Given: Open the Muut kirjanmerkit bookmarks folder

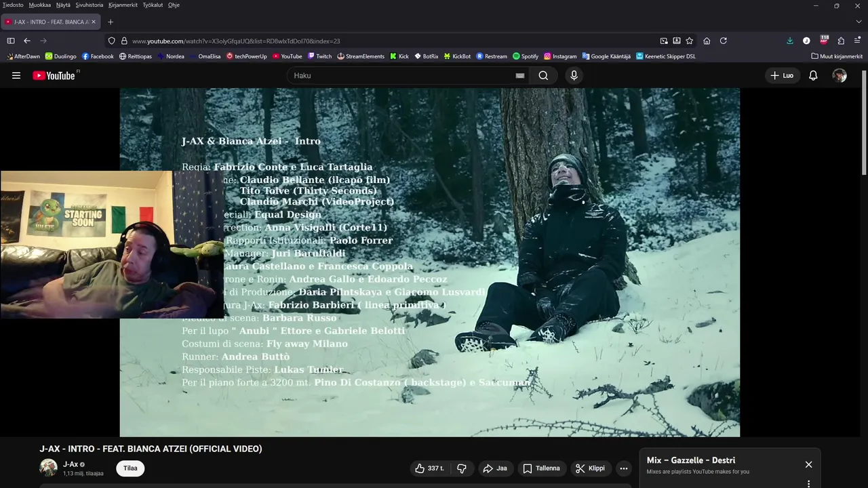Looking at the screenshot, I should [837, 56].
